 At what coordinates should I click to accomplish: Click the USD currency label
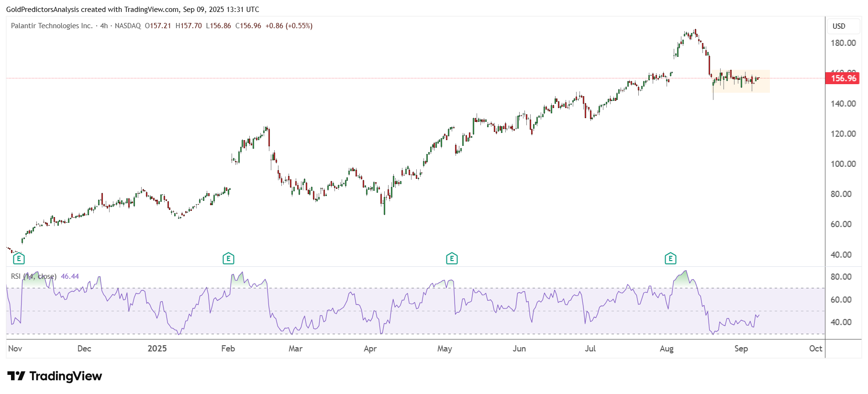839,26
